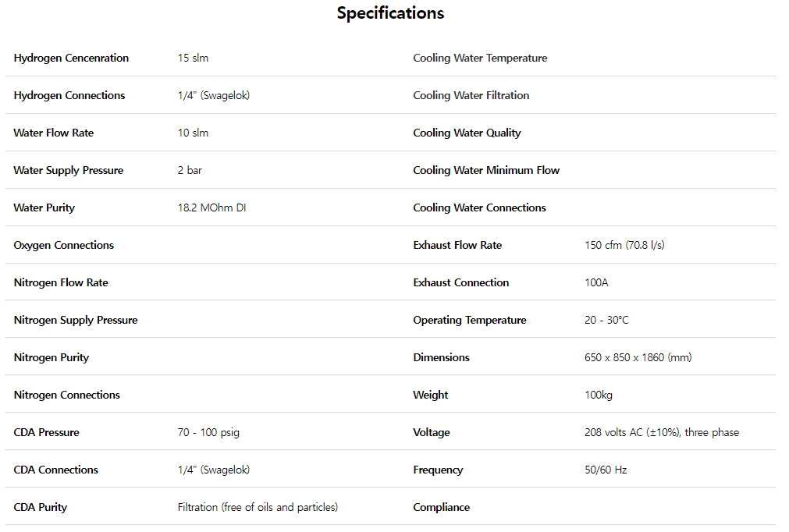This screenshot has height=532, width=789.
Task: Select the Hydrogen Connections label
Action: pyautogui.click(x=69, y=95)
